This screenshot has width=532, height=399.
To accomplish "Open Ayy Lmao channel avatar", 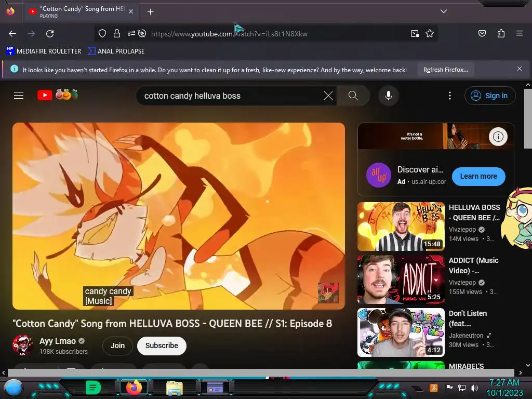I will coord(22,345).
